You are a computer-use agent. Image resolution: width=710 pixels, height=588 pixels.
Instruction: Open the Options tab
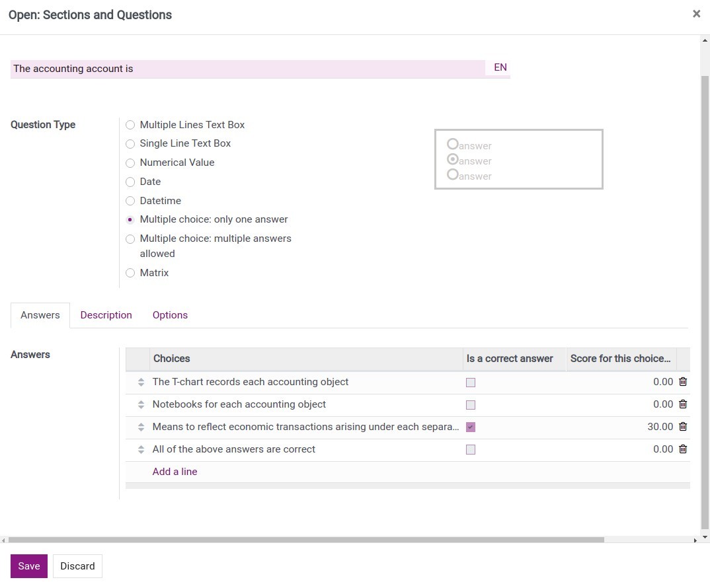170,315
